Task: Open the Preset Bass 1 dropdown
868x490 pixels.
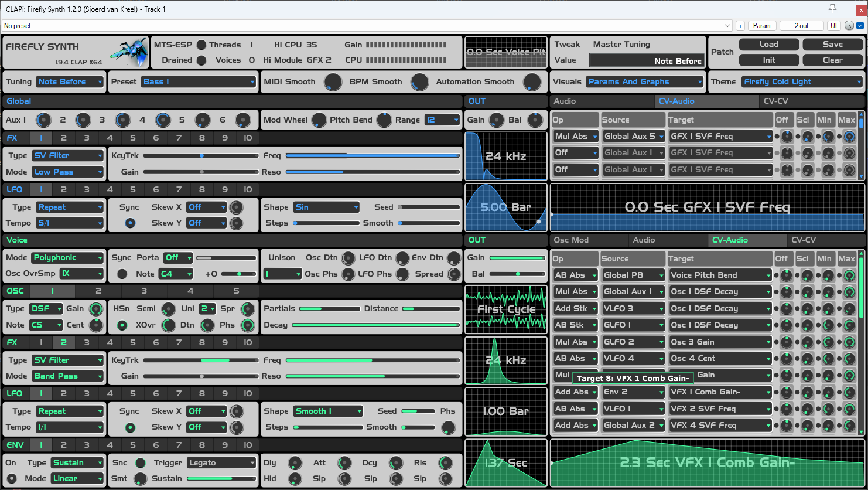Action: 199,82
